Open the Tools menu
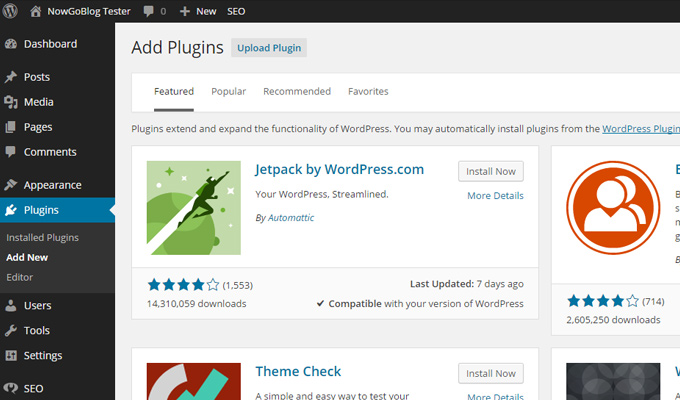Image resolution: width=680 pixels, height=400 pixels. pos(36,331)
